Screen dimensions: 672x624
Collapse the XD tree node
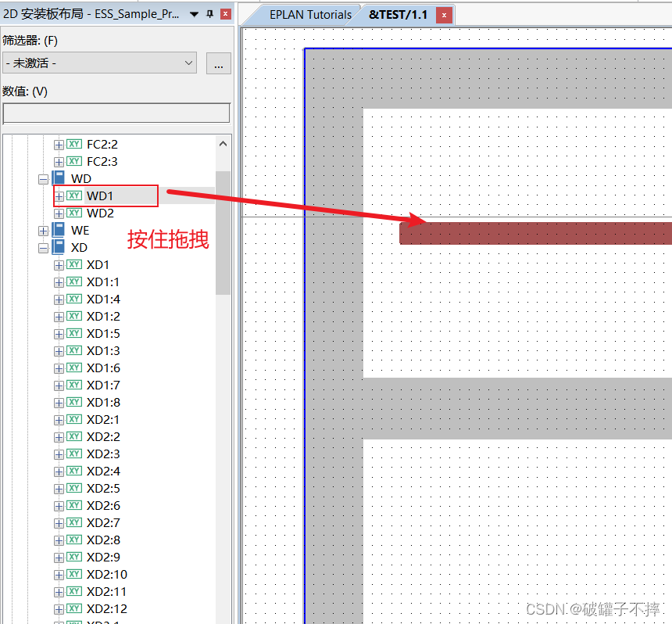point(43,248)
